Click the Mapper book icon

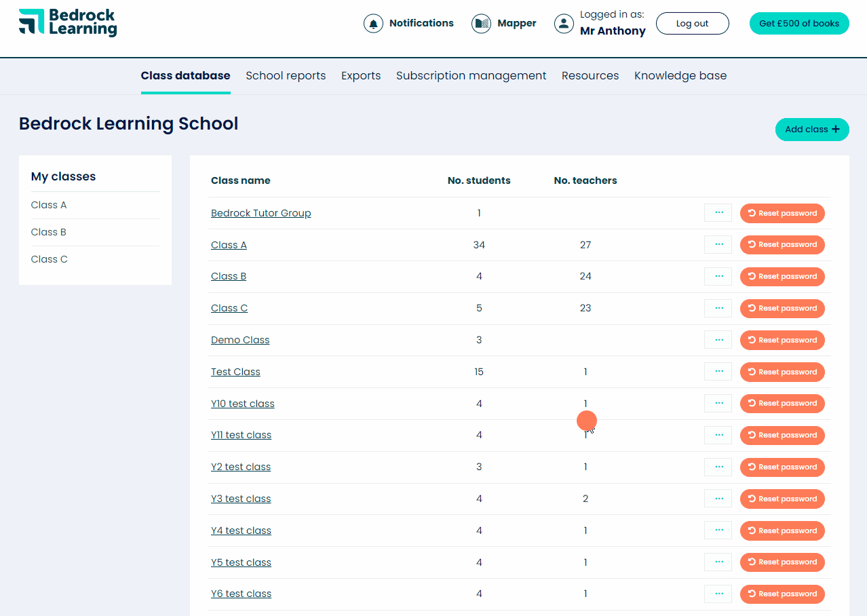pos(481,24)
